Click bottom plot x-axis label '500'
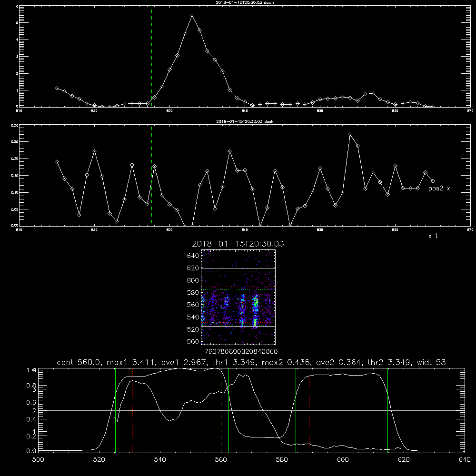476x476 pixels. click(x=38, y=460)
